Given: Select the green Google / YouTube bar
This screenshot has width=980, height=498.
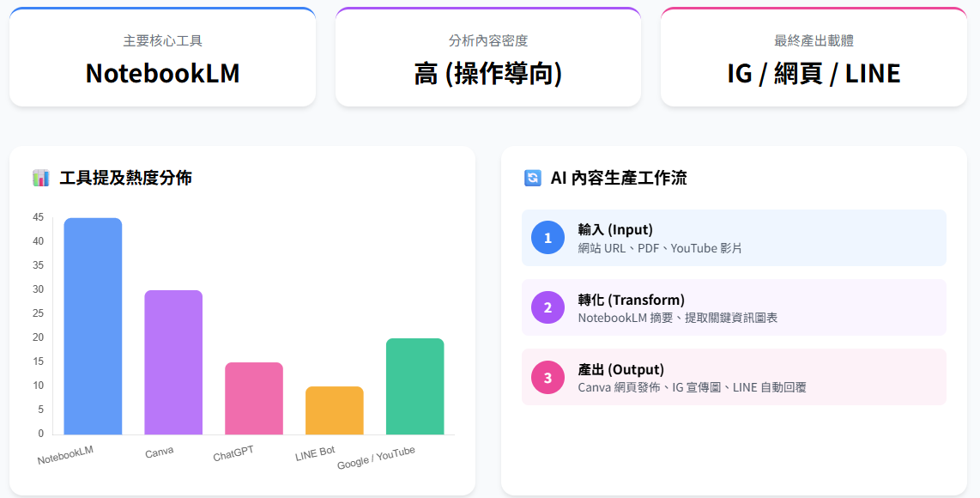Looking at the screenshot, I should click(x=415, y=386).
